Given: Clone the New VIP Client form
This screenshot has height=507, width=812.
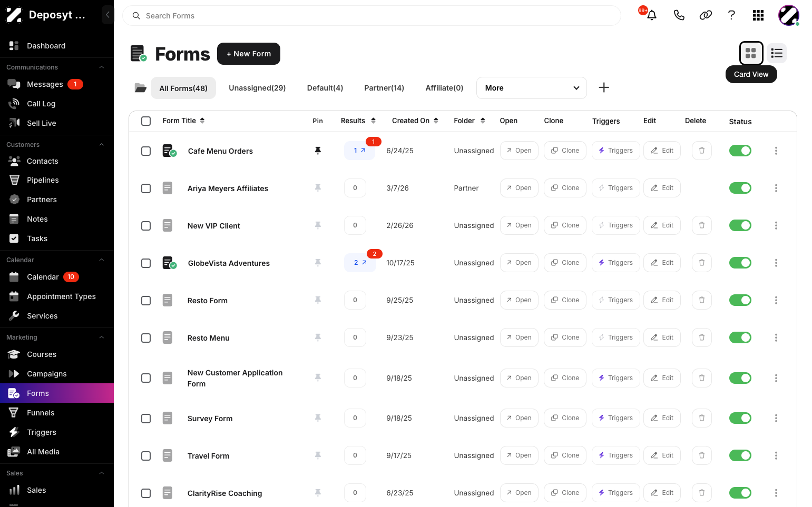Looking at the screenshot, I should [565, 225].
